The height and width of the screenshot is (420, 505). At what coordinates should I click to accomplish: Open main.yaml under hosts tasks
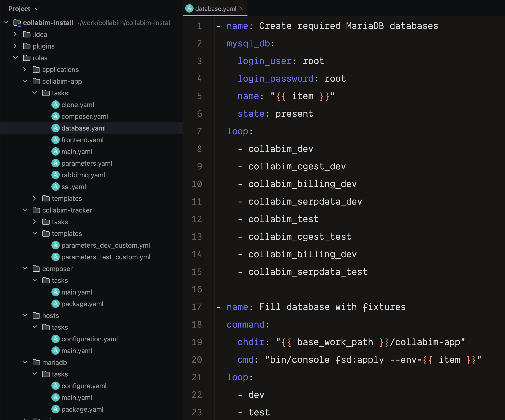[x=77, y=351]
